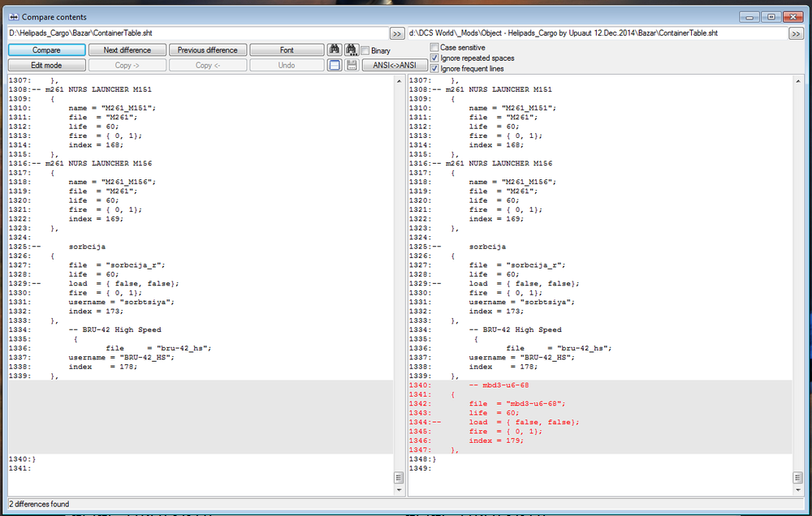Click red line 1342 file = "mbd3-u6-68"

516,404
